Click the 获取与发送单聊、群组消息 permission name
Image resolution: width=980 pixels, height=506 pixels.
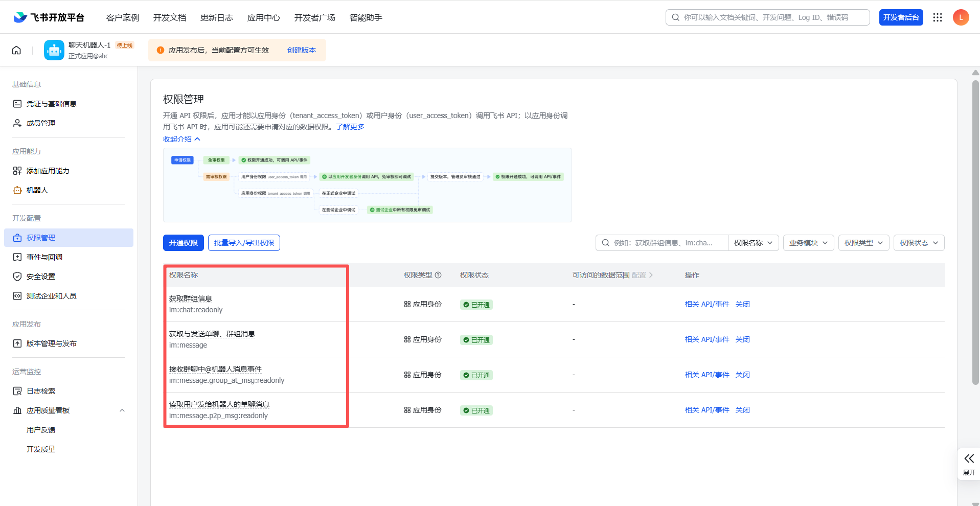(212, 334)
